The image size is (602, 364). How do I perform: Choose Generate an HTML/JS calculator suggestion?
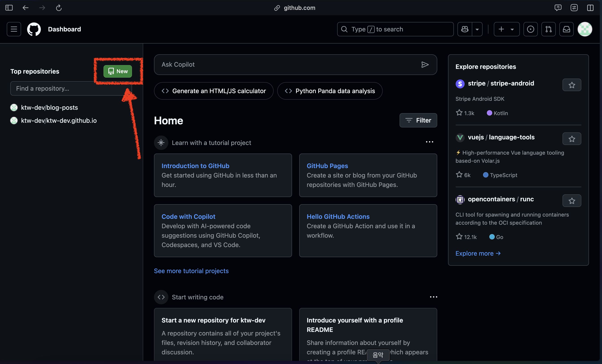tap(213, 91)
